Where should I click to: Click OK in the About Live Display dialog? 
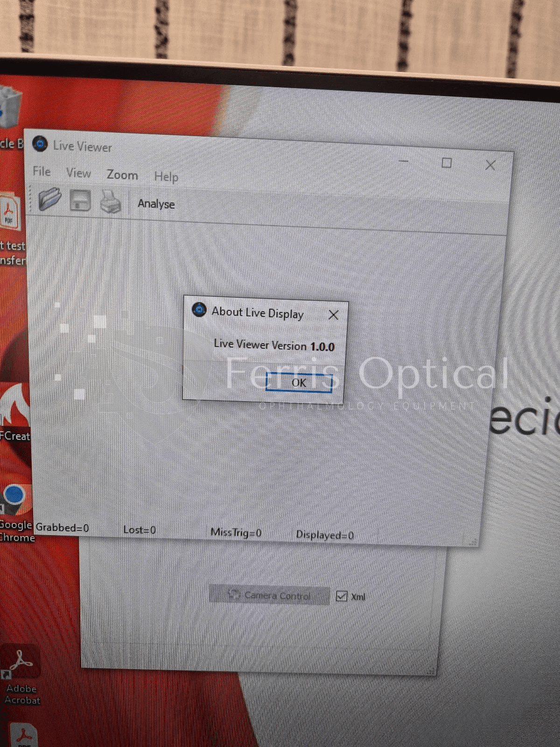(299, 382)
